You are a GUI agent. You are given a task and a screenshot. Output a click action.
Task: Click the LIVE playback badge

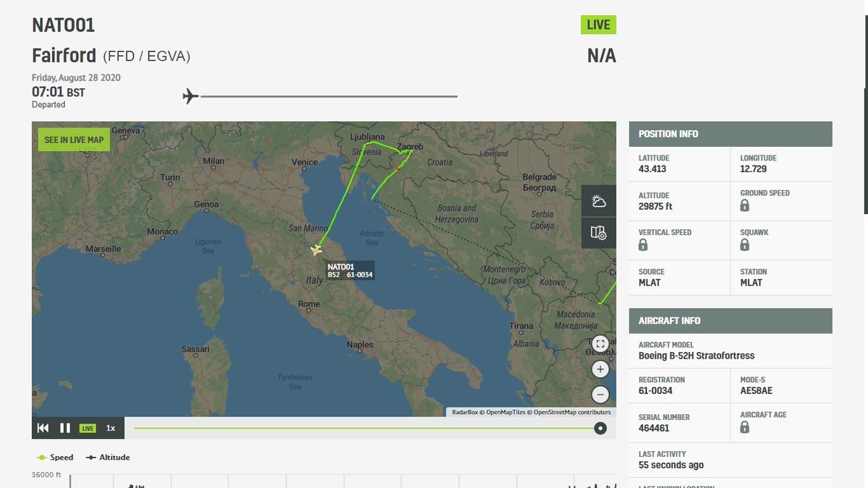88,429
